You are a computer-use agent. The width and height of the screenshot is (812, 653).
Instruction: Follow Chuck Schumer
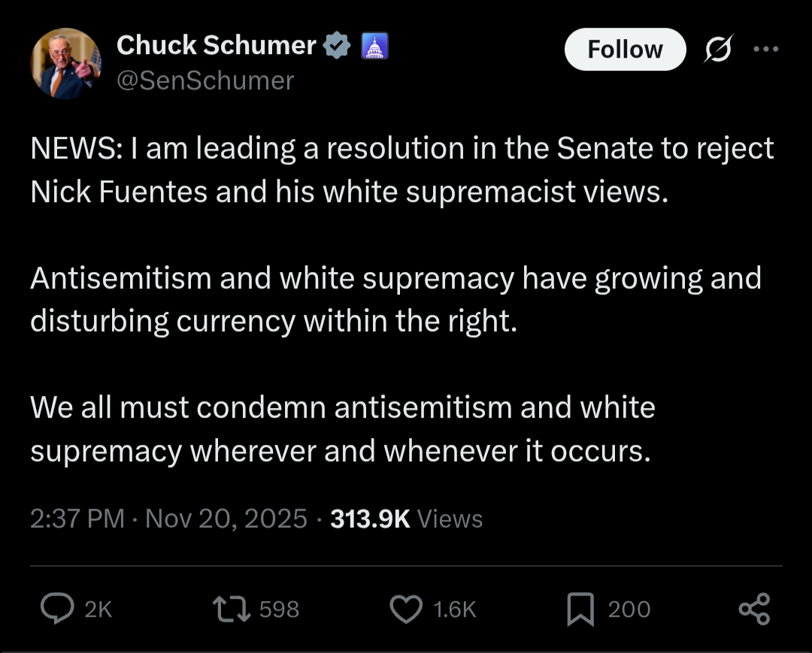(x=625, y=50)
